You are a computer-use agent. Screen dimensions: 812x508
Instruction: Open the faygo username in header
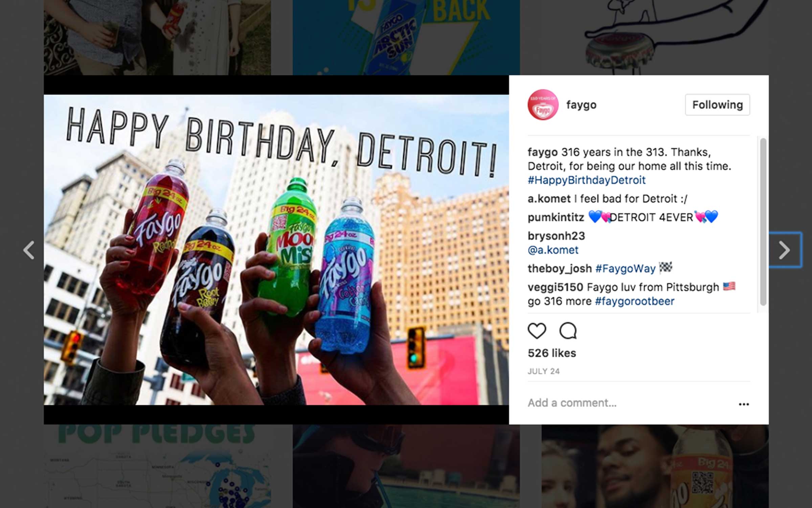tap(581, 105)
